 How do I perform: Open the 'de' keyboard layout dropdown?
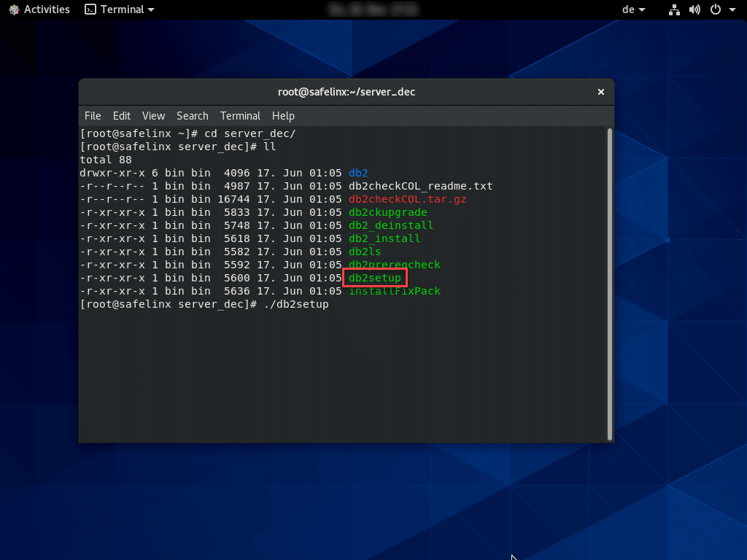(x=632, y=9)
